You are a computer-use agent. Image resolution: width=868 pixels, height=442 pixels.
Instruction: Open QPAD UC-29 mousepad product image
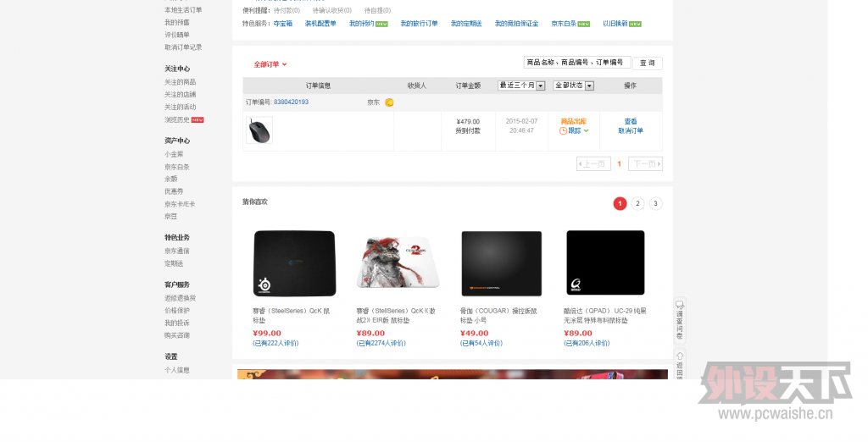click(x=605, y=262)
